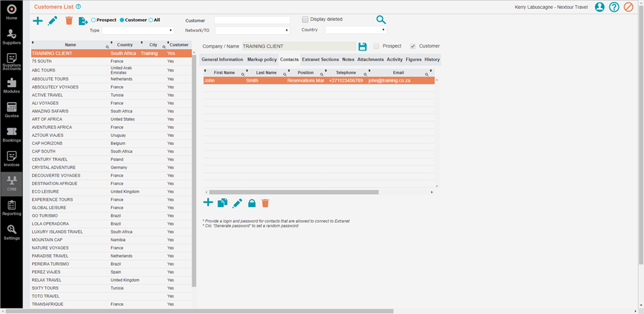Open the Modules section
Screen dimensions: 644x314
tap(12, 84)
